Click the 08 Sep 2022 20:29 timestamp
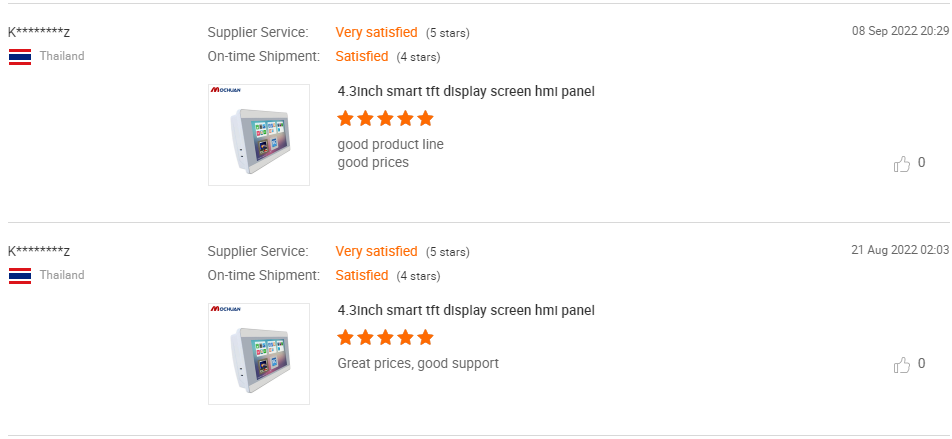Screen dimensions: 952x439 pyautogui.click(x=900, y=31)
